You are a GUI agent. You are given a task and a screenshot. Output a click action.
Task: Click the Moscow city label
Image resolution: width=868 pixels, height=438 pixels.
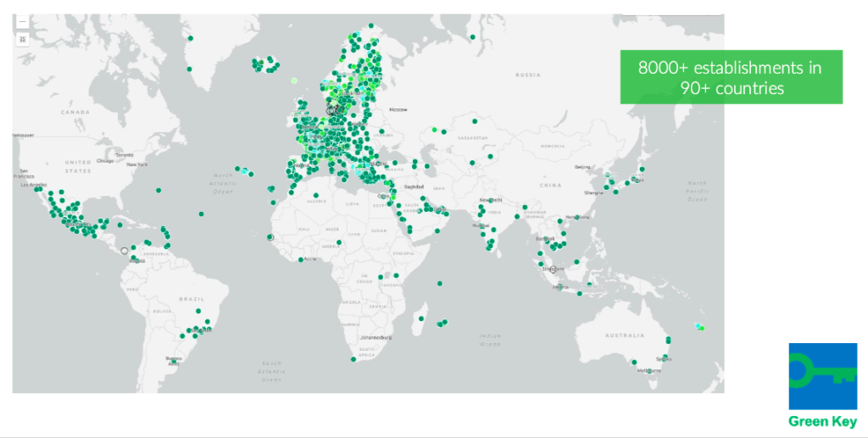398,110
